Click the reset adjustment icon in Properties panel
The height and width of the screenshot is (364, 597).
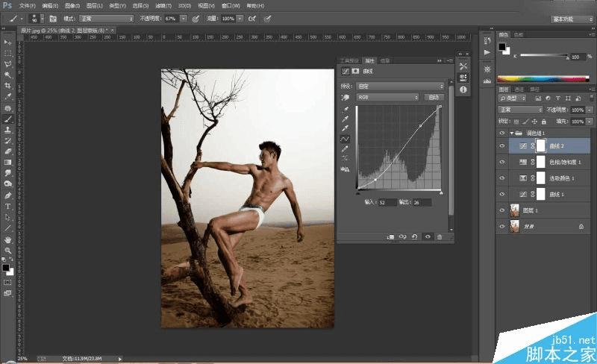click(x=415, y=236)
